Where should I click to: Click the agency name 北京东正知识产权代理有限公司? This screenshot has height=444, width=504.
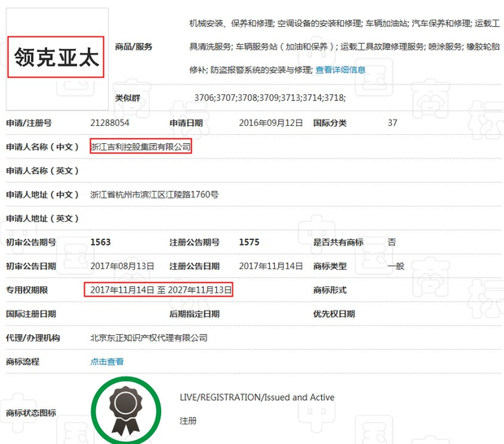coord(149,337)
